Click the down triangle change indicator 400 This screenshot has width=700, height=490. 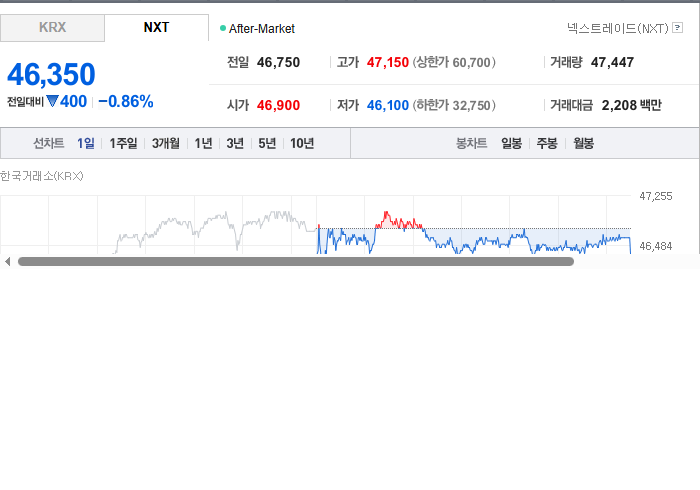tap(67, 102)
